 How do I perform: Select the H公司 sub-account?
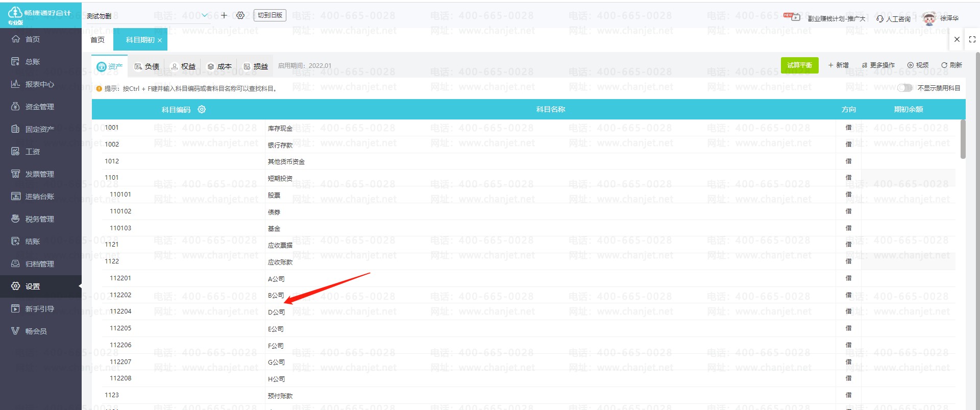tap(276, 379)
